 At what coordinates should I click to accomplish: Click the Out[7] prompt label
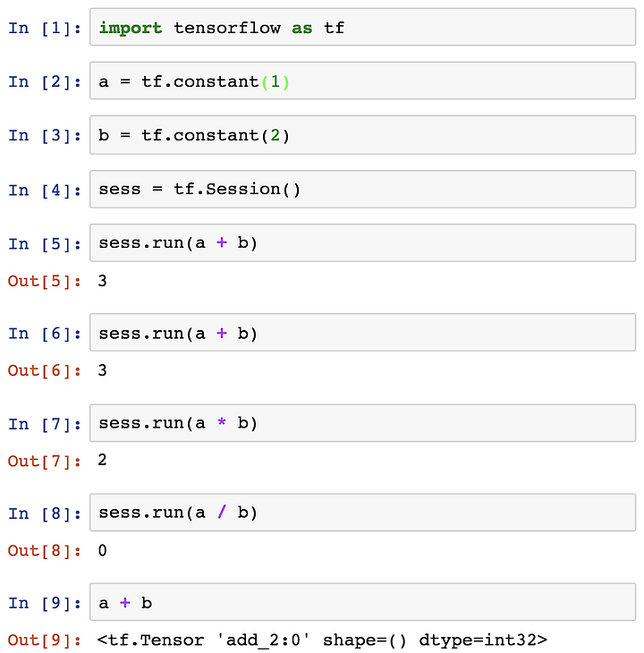point(45,462)
